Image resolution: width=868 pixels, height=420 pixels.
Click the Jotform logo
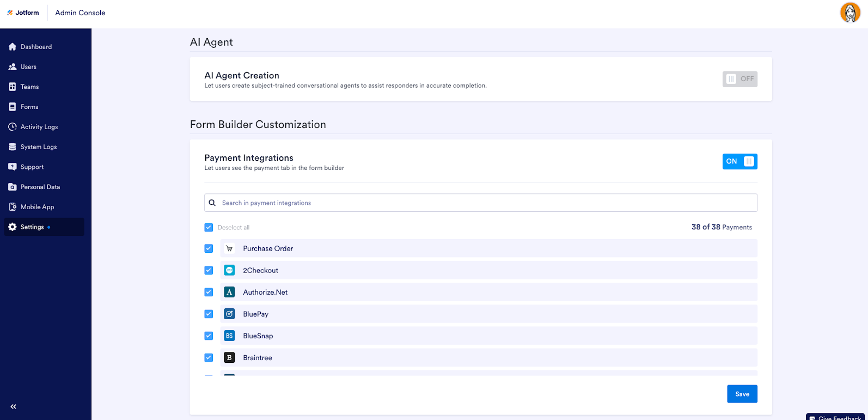[23, 13]
